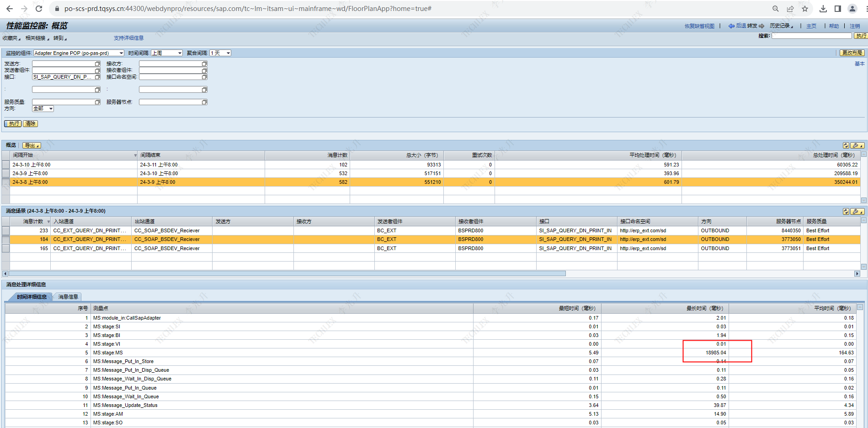The image size is (868, 428).
Task: Expand the 历史记录 history menu
Action: point(781,26)
